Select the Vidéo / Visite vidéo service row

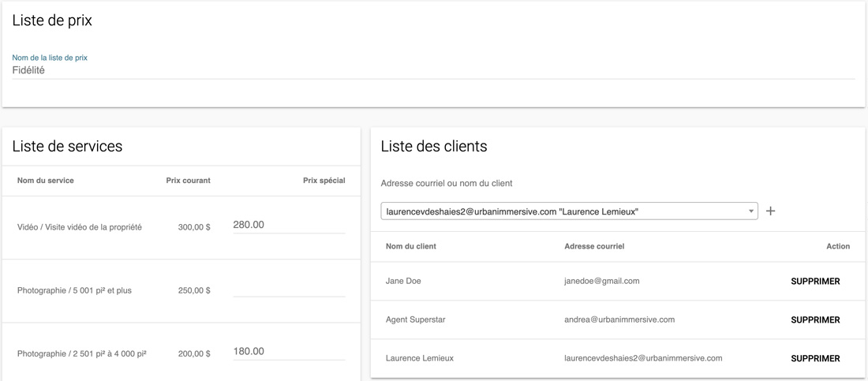tap(181, 228)
